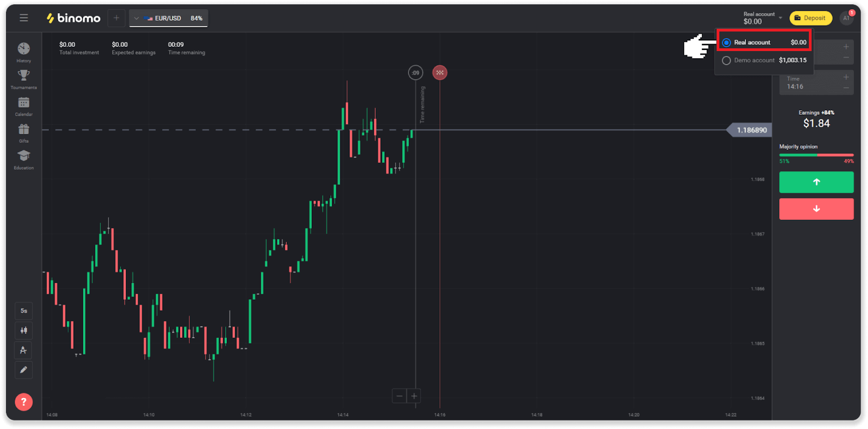Image resolution: width=868 pixels, height=429 pixels.
Task: Open the candlestick chart type selector
Action: click(23, 330)
